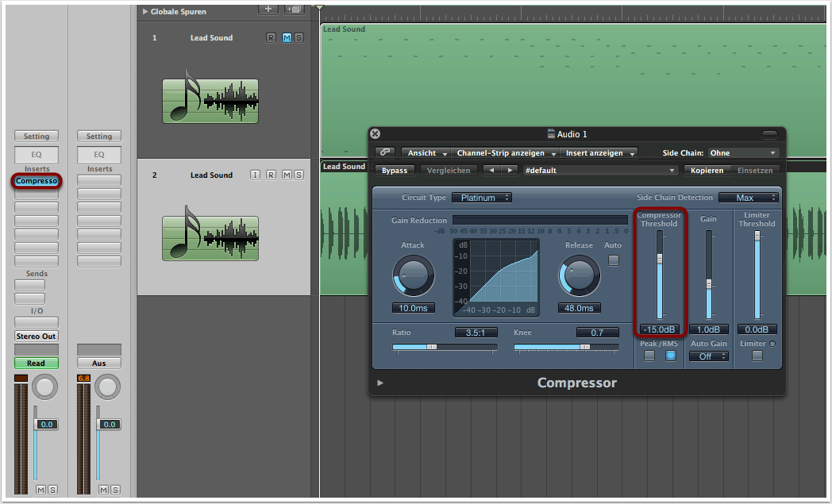This screenshot has width=832, height=504.
Task: Click the Bypass button
Action: 395,170
